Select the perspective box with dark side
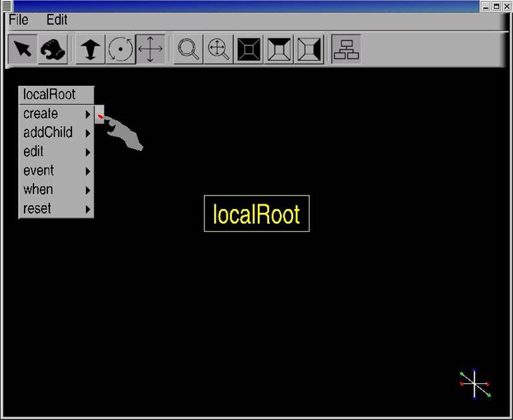513x420 pixels. (309, 49)
